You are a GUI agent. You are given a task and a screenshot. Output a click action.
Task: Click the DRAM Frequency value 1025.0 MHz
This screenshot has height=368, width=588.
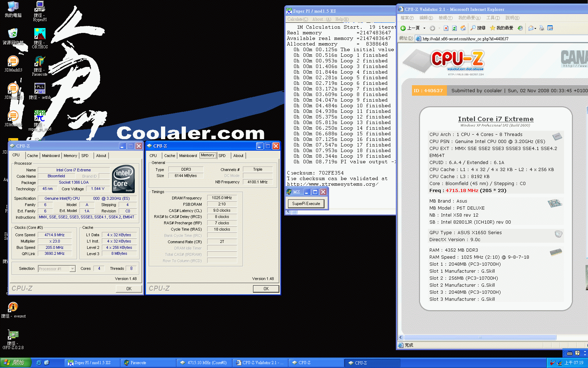coord(222,198)
